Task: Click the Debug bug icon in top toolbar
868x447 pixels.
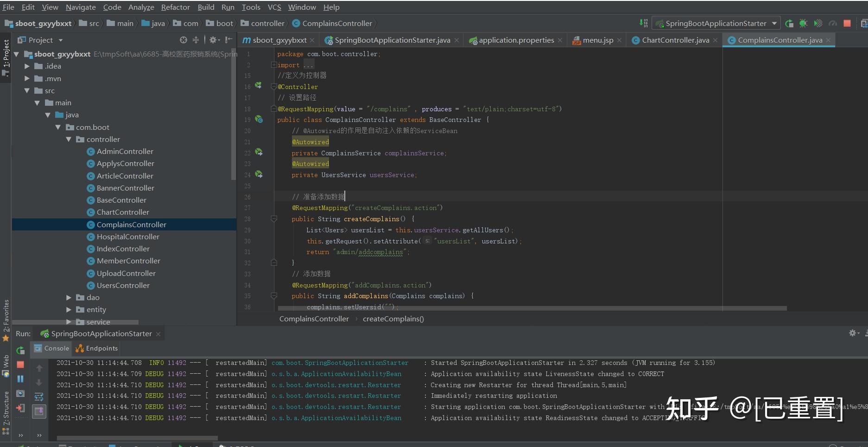Action: pyautogui.click(x=804, y=23)
